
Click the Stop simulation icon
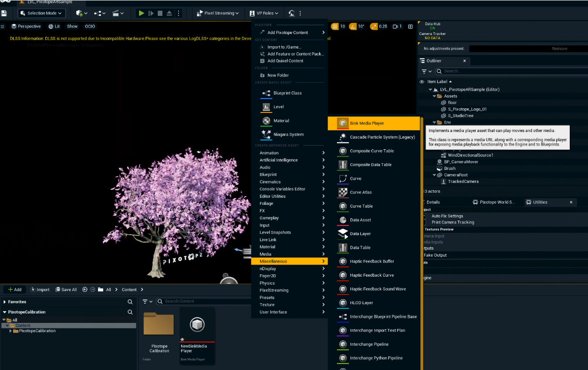coord(160,14)
